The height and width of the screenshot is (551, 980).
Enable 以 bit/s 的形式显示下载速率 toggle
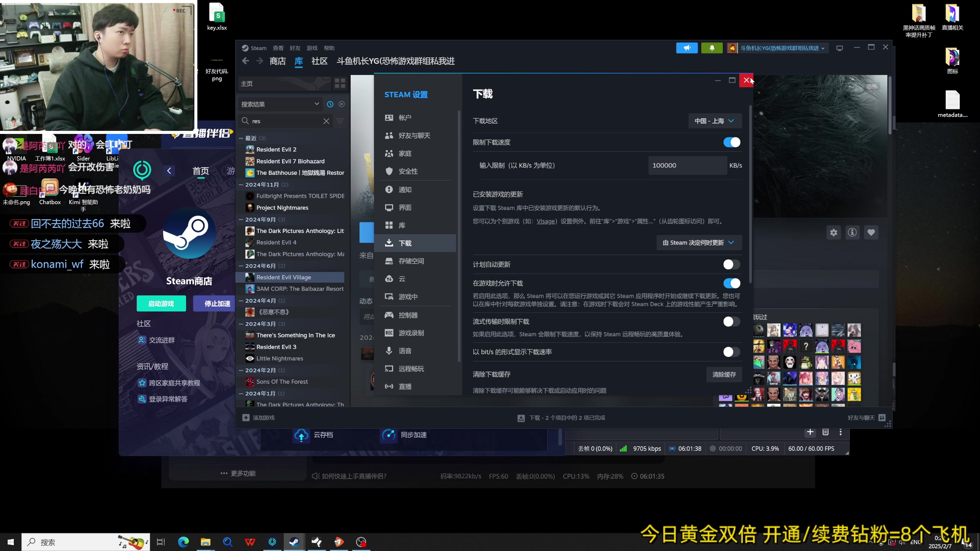732,352
